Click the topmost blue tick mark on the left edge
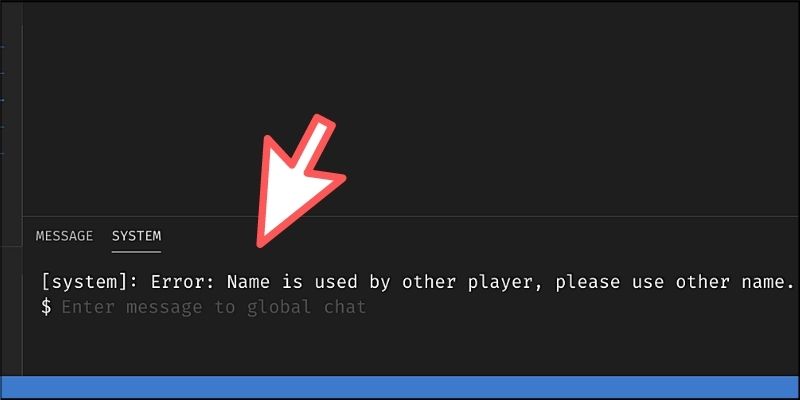 pyautogui.click(x=2, y=47)
